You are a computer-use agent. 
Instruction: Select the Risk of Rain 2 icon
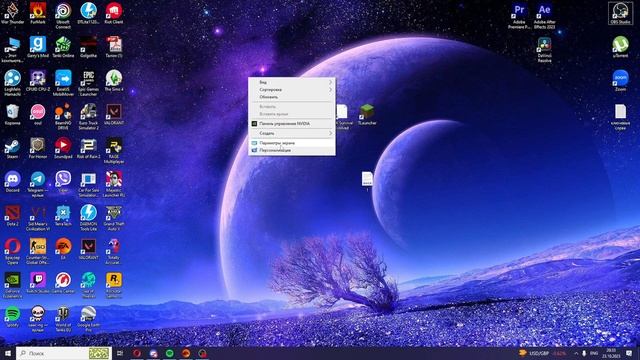click(x=88, y=148)
